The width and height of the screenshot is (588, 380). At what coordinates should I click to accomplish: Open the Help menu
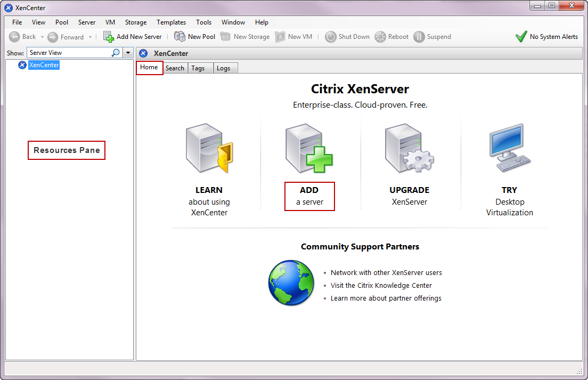tap(262, 22)
